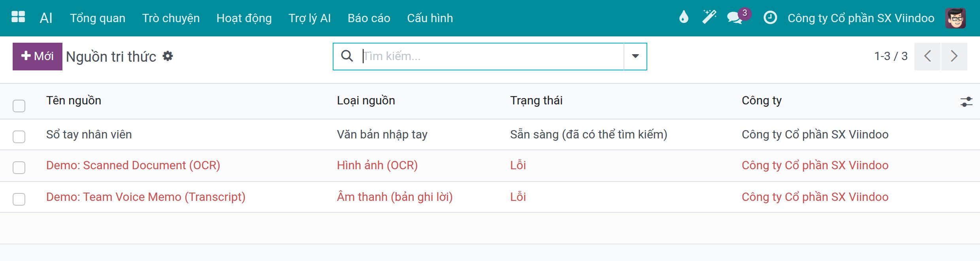Open the activities clock icon
This screenshot has height=261, width=980.
(x=770, y=17)
